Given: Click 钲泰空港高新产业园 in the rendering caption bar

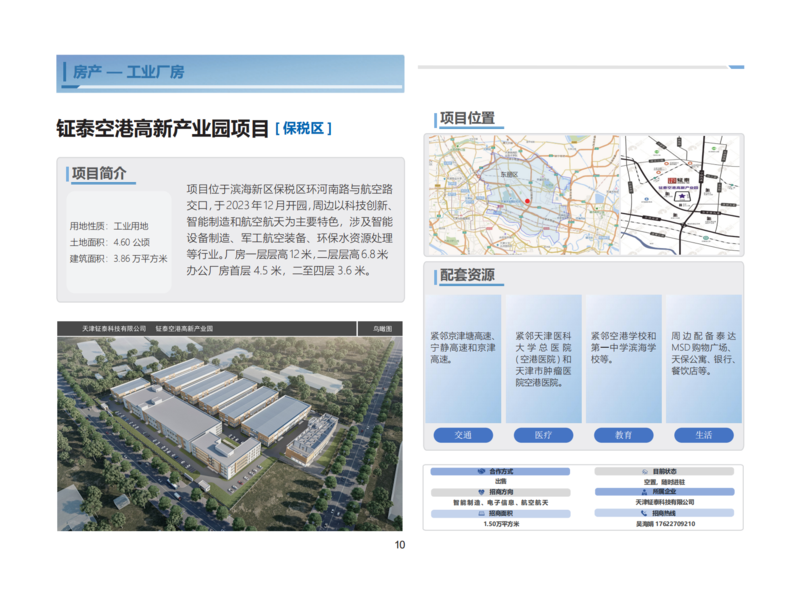Looking at the screenshot, I should 184,329.
